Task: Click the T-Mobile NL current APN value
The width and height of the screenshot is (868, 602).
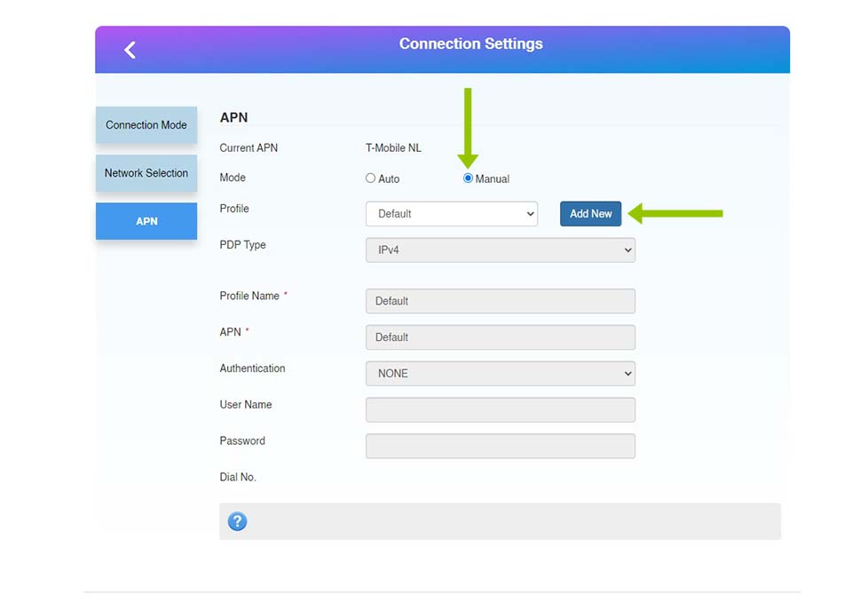Action: [x=393, y=148]
